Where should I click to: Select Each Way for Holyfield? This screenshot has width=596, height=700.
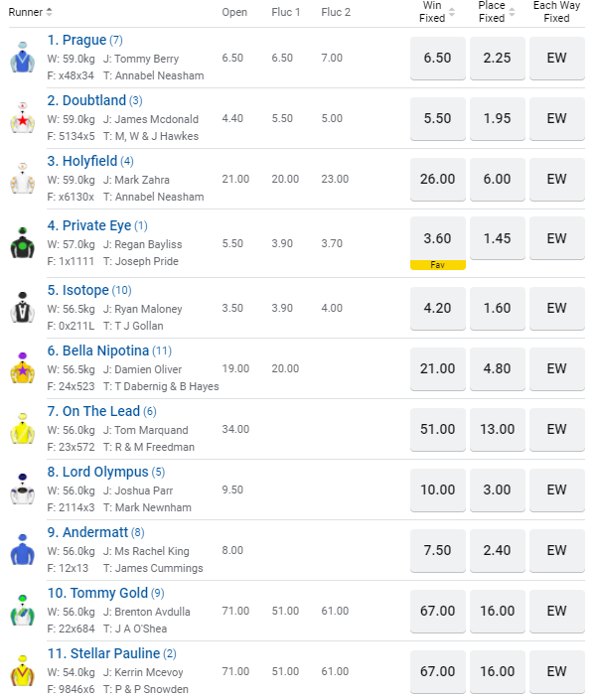tap(556, 179)
